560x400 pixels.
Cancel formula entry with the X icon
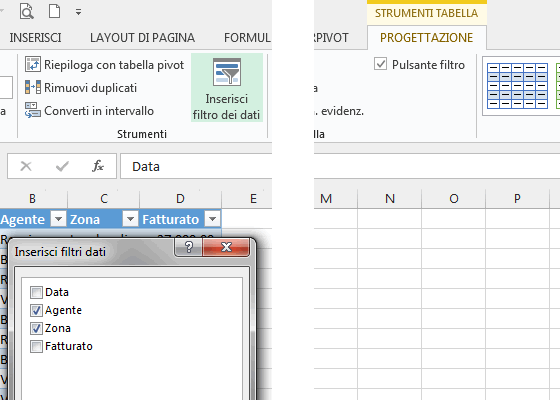(x=26, y=166)
